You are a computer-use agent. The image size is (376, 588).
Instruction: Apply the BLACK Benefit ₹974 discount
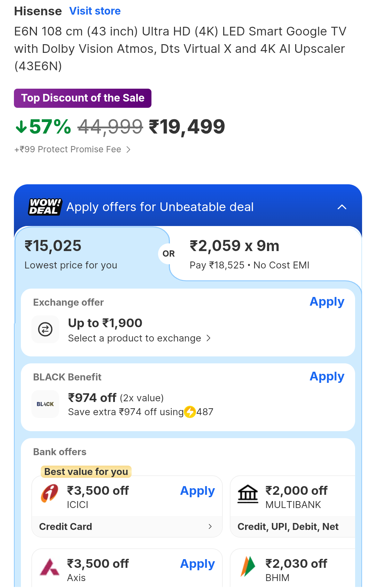point(327,377)
